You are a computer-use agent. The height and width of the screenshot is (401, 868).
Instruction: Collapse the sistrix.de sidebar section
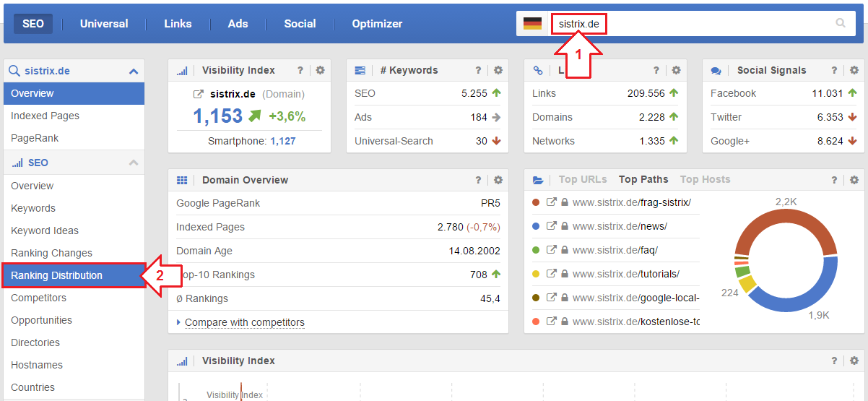coord(133,72)
